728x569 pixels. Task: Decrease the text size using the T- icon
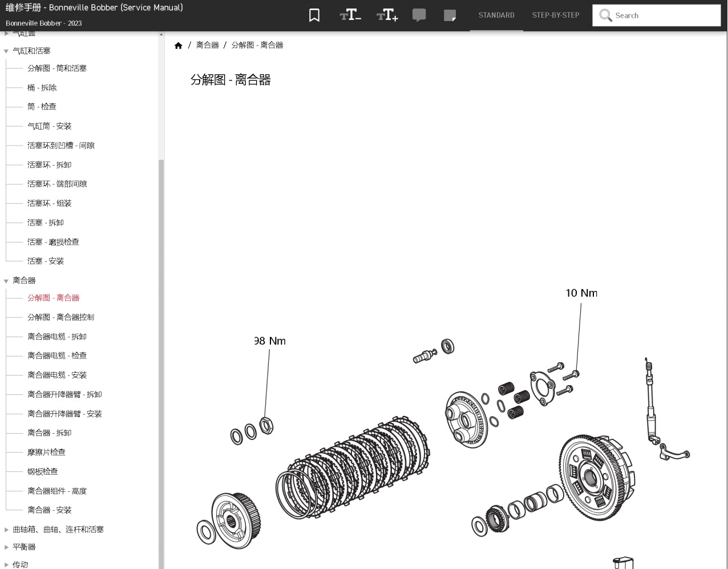coord(350,15)
